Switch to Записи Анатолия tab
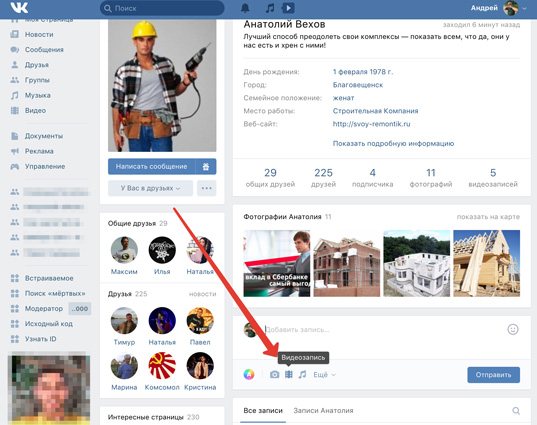 [323, 411]
